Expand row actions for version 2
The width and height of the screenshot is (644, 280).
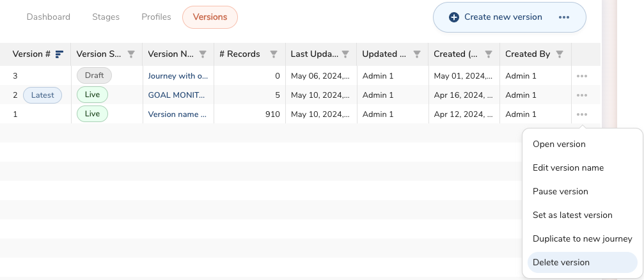(x=581, y=95)
